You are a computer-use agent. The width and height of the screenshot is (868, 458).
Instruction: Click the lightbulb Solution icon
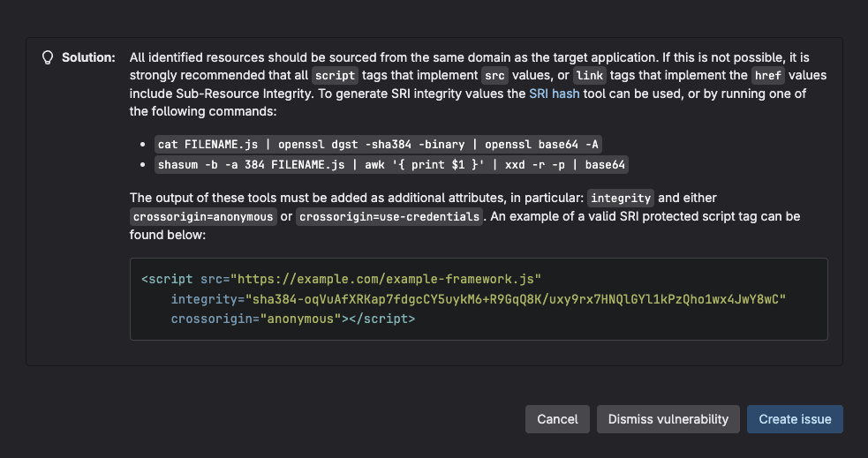pyautogui.click(x=49, y=57)
